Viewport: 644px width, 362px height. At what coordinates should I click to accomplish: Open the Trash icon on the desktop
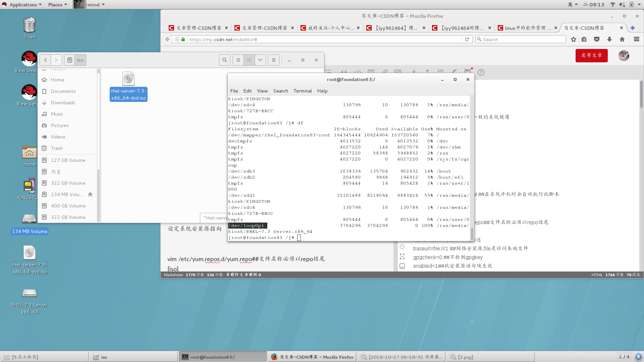click(x=30, y=28)
